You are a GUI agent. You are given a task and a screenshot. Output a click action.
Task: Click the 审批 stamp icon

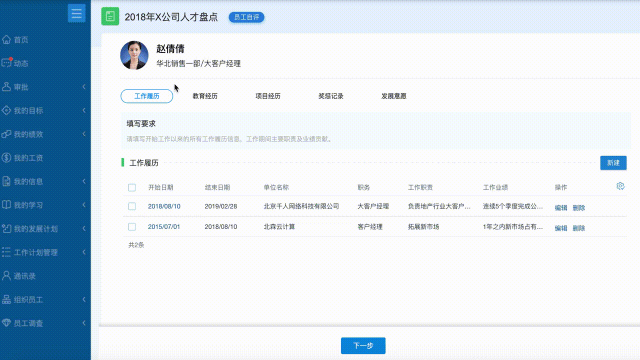coord(6,87)
